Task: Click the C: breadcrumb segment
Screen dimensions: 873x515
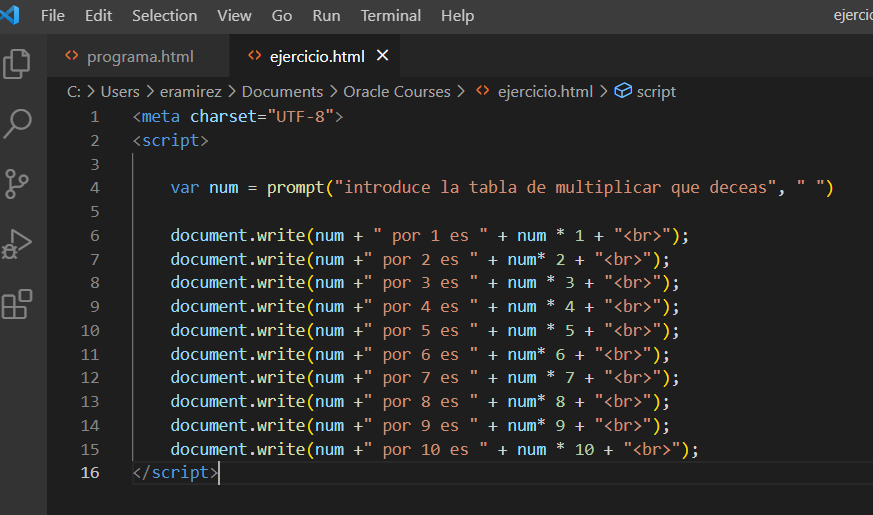Action: point(74,91)
